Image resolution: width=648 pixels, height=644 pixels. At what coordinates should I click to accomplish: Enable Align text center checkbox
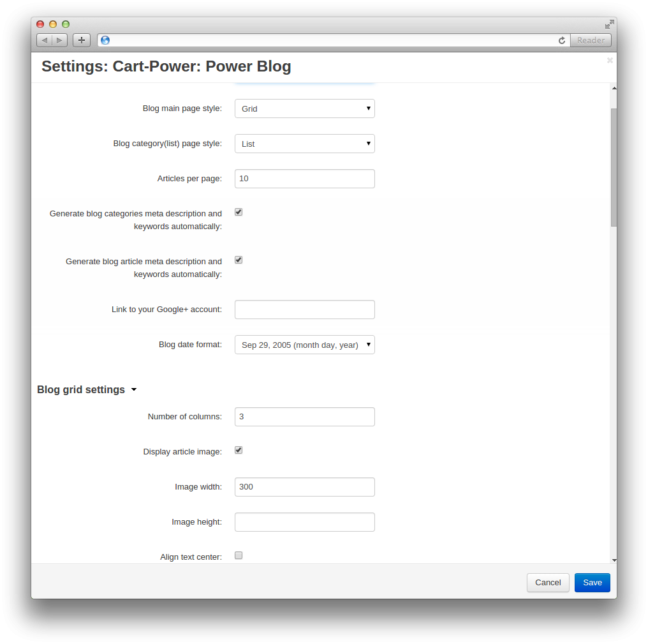pyautogui.click(x=239, y=555)
